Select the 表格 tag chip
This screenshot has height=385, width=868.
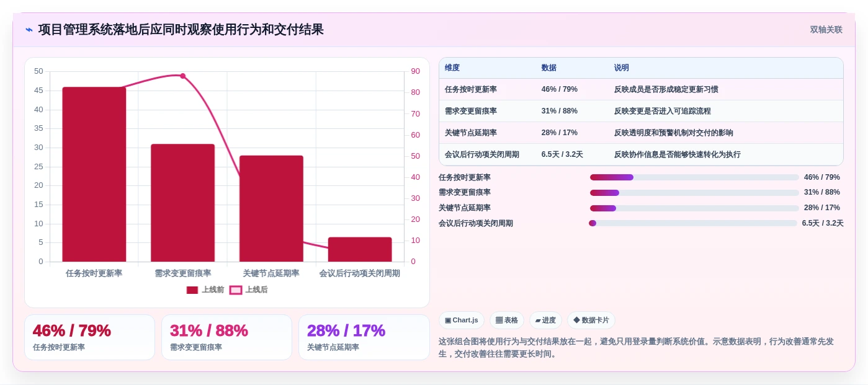click(x=507, y=321)
